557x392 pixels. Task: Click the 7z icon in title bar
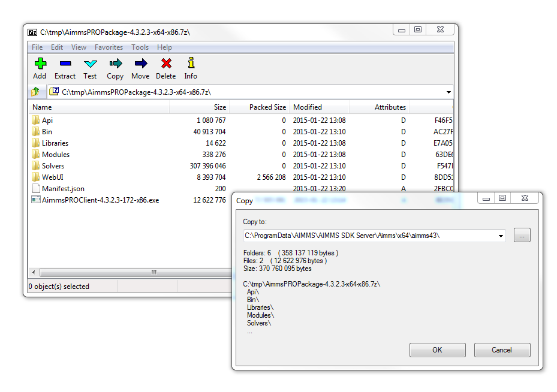(32, 32)
